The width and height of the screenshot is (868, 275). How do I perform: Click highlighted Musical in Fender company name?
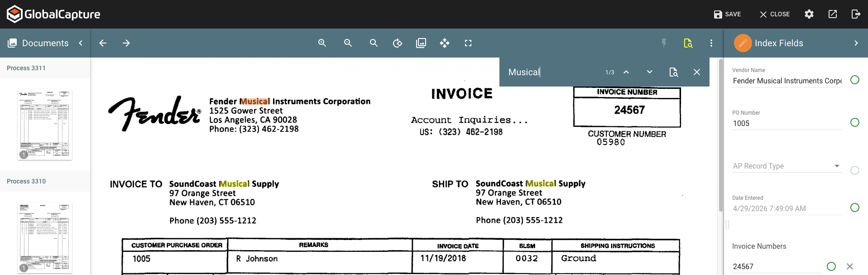tap(254, 101)
